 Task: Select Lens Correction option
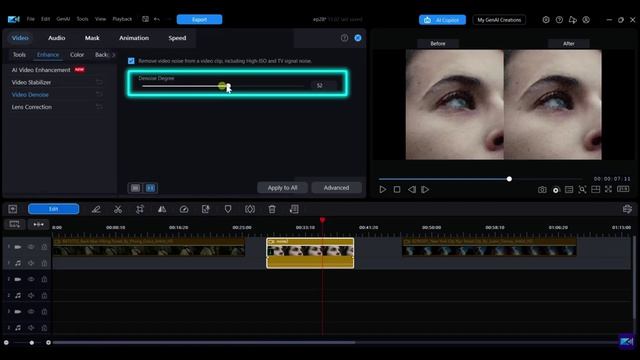pos(32,107)
